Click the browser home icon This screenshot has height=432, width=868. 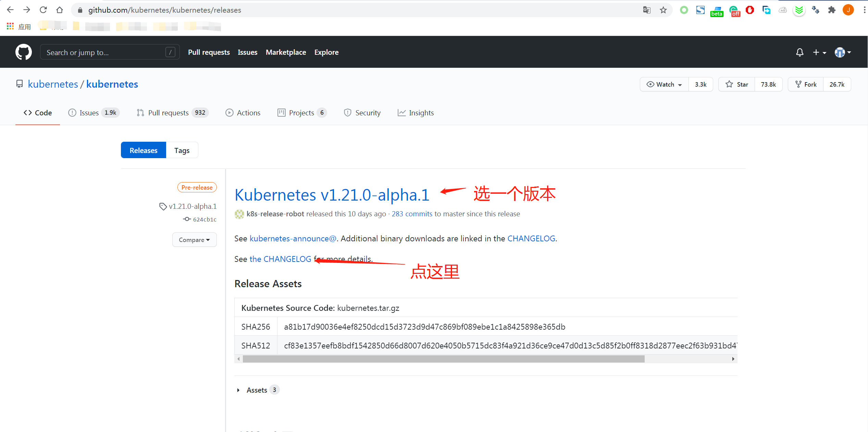pyautogui.click(x=60, y=10)
